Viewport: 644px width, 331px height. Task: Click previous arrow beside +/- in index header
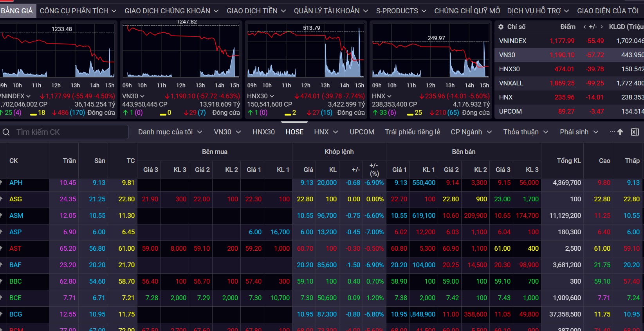pyautogui.click(x=584, y=27)
